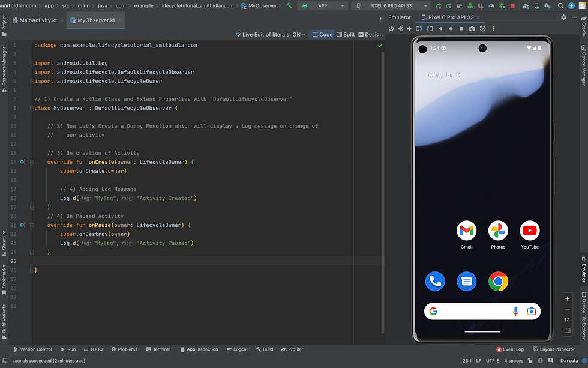Collapse imports fold marker at line 3
588x368 pixels.
[x=32, y=64]
